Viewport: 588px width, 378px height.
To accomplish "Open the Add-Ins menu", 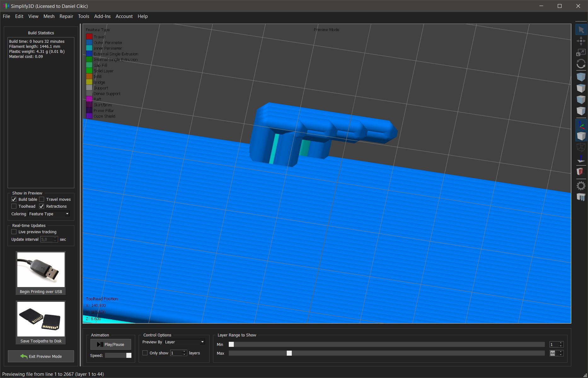I will [x=102, y=16].
